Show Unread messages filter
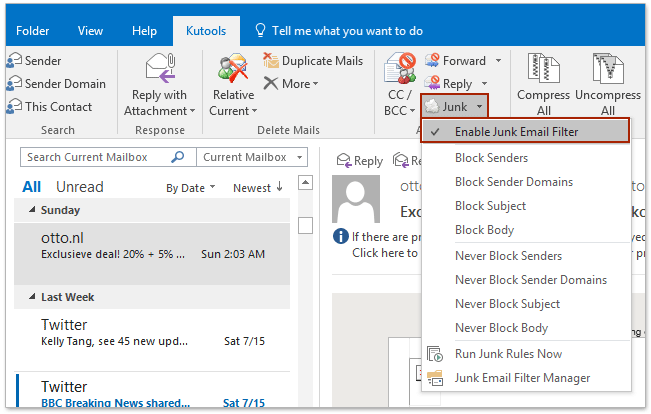The width and height of the screenshot is (651, 414). (80, 187)
